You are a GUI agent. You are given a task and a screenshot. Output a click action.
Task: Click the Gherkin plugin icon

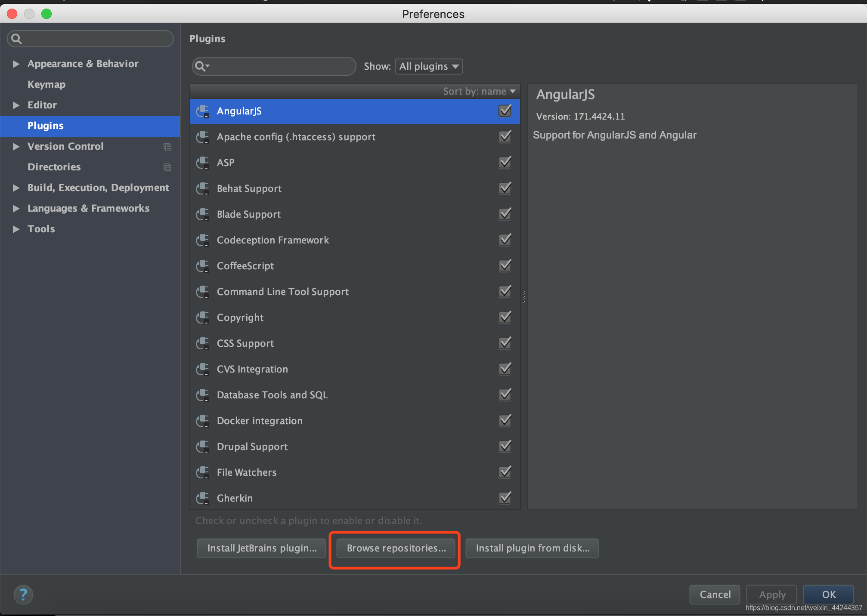(x=203, y=498)
